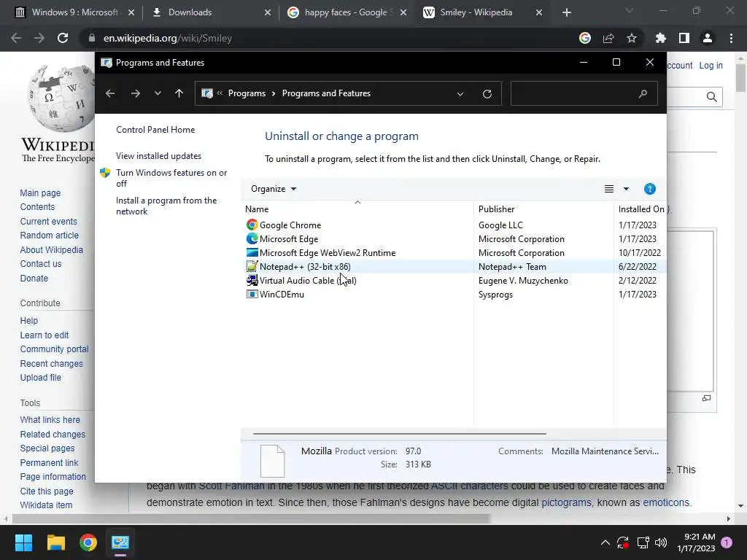Click Wikipedia search magnifier button
The width and height of the screenshot is (747, 560).
(x=712, y=97)
